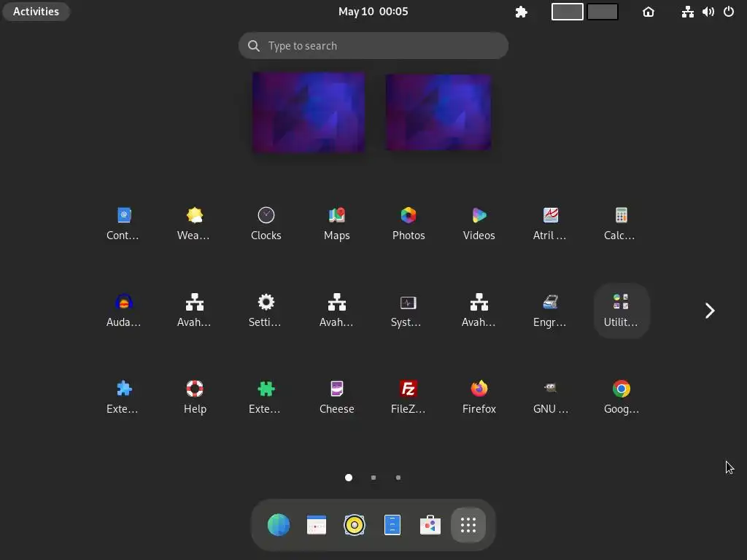Toggle Show Applications grid button
The width and height of the screenshot is (747, 560).
[468, 525]
